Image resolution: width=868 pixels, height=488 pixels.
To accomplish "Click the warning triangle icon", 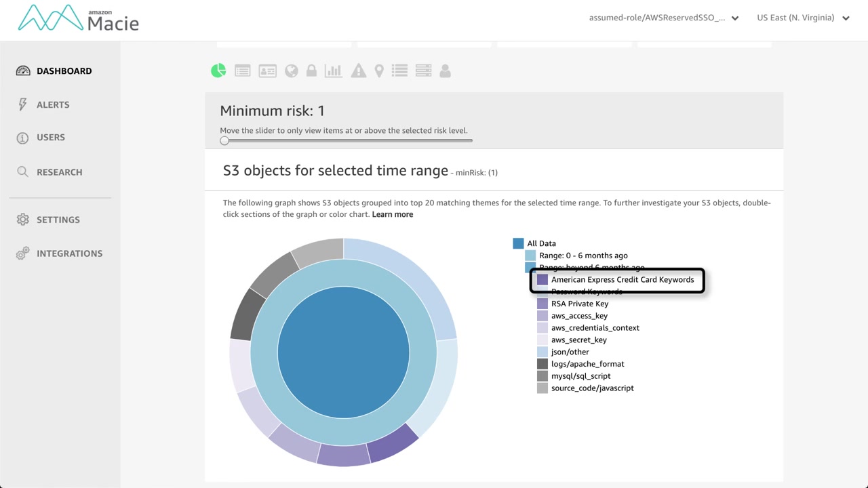I will tap(358, 70).
